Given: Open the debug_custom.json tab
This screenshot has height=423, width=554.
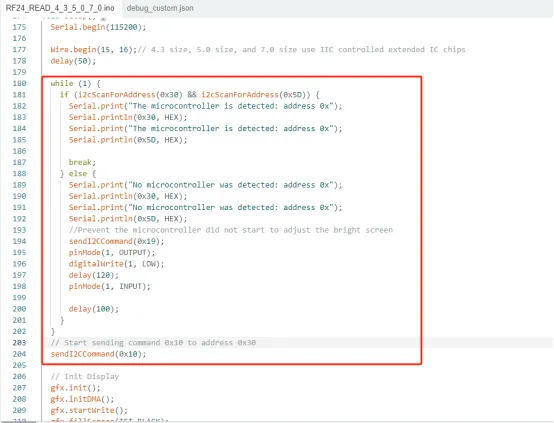Looking at the screenshot, I should [x=160, y=8].
